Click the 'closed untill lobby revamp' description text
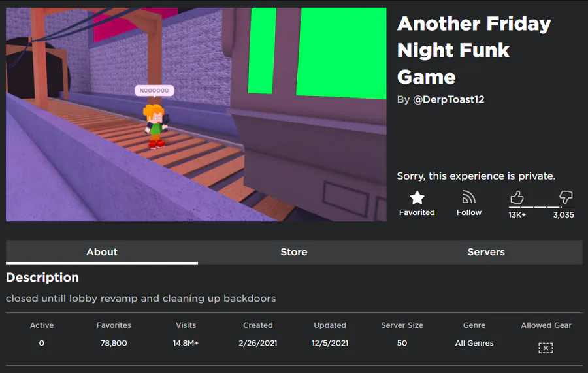 pyautogui.click(x=140, y=299)
